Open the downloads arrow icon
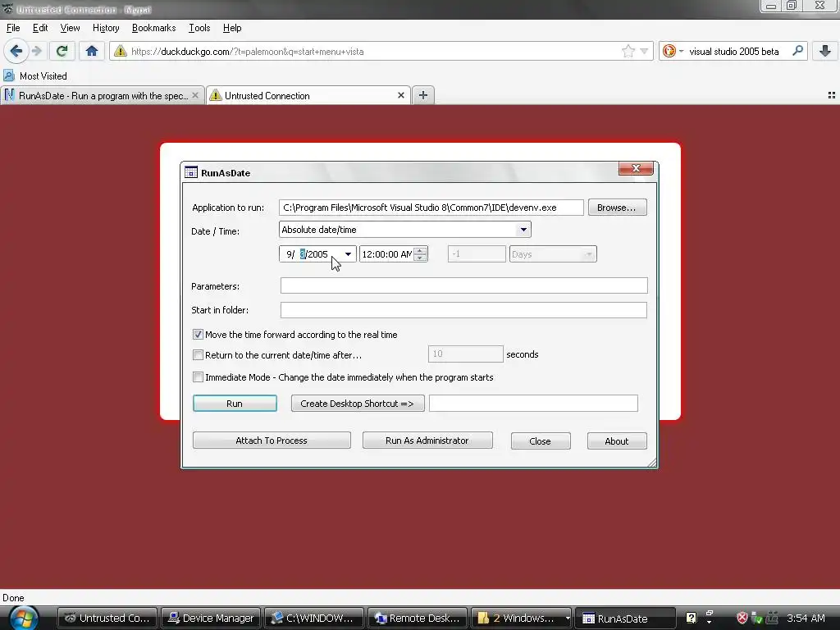 [x=825, y=52]
